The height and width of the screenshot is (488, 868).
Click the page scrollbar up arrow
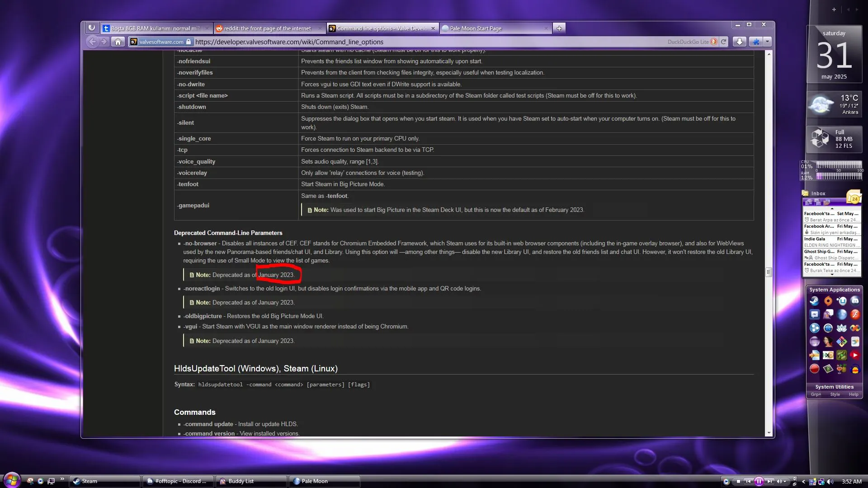(x=769, y=54)
